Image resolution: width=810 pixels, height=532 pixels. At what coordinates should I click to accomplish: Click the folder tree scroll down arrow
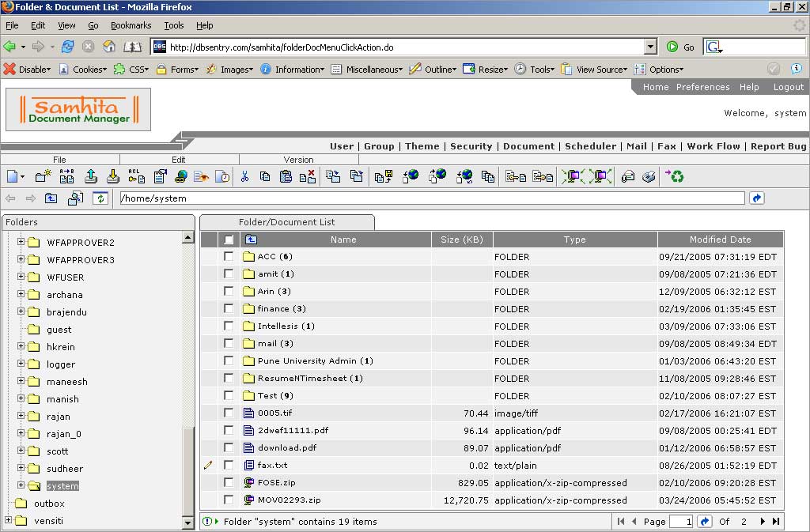[188, 523]
